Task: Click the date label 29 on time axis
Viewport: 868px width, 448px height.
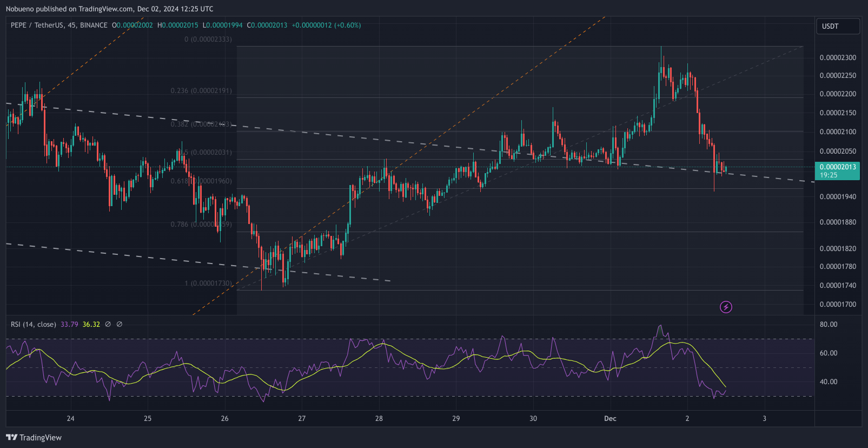Action: coord(456,418)
